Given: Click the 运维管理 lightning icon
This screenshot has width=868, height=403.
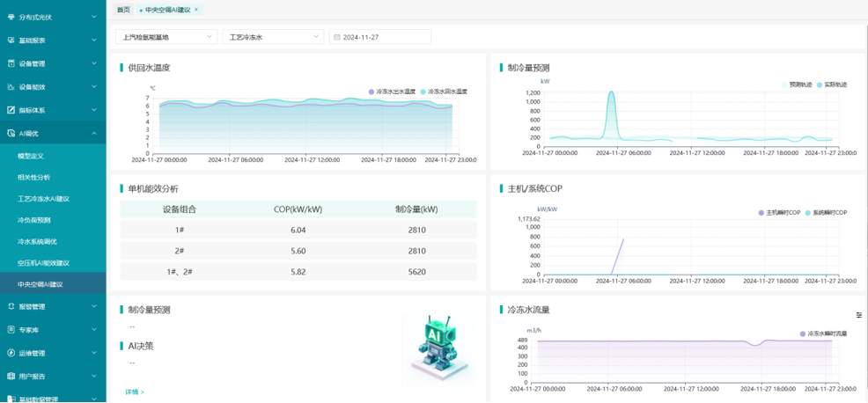Looking at the screenshot, I should (11, 353).
